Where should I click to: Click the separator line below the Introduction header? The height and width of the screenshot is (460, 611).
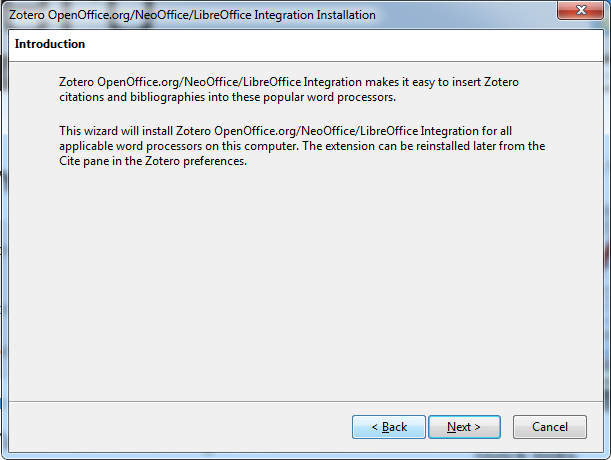click(306, 61)
